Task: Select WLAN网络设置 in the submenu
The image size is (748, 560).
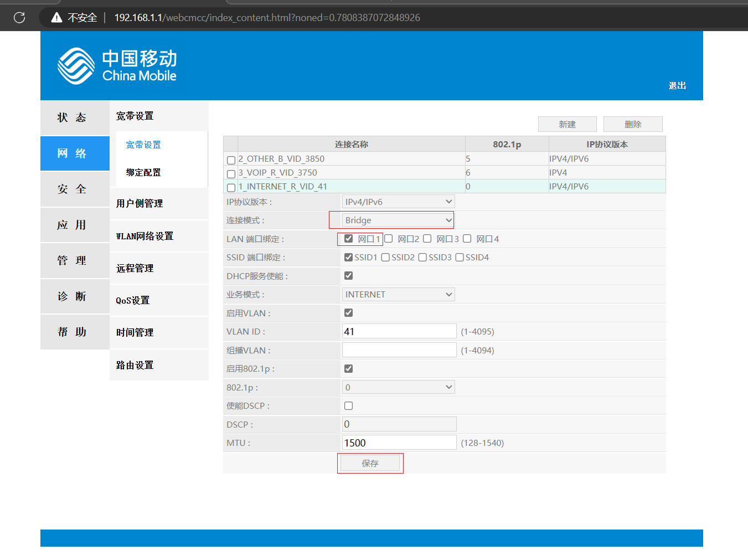Action: pyautogui.click(x=145, y=237)
